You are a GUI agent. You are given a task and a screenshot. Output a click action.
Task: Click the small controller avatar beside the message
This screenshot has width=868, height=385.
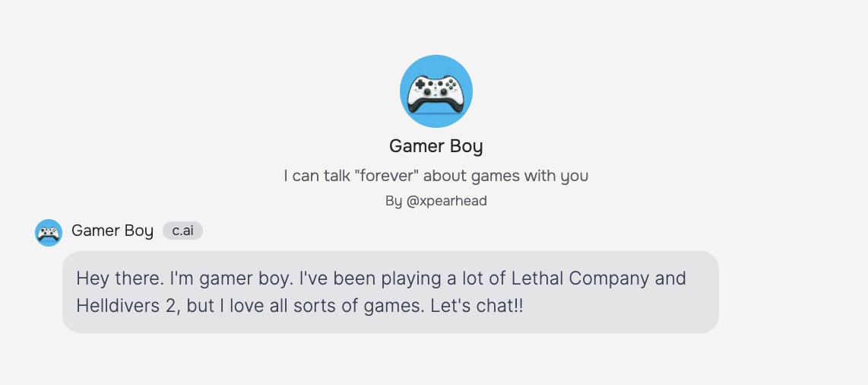coord(49,232)
